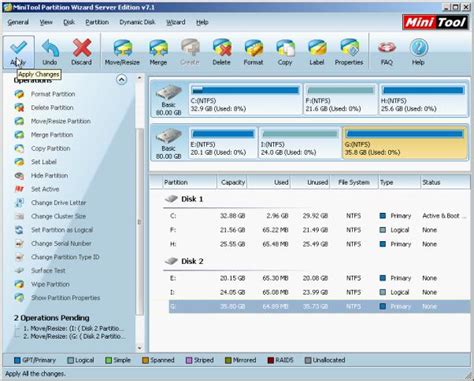
Task: Open the FAQ lifebuoy icon
Action: [387, 52]
